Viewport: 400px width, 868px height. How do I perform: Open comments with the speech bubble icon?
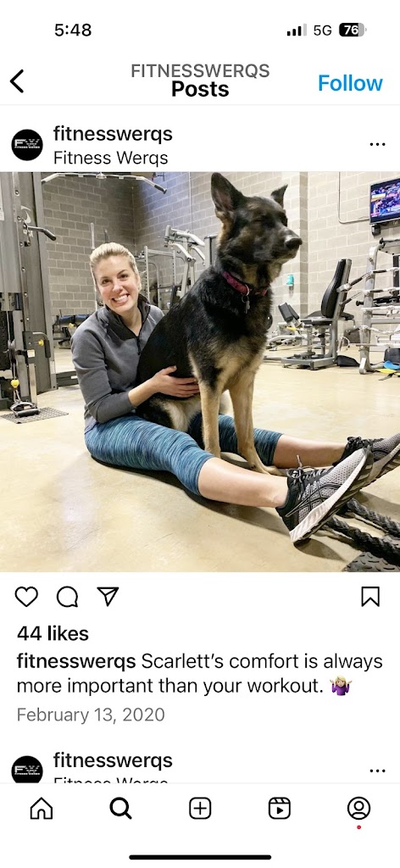[67, 596]
